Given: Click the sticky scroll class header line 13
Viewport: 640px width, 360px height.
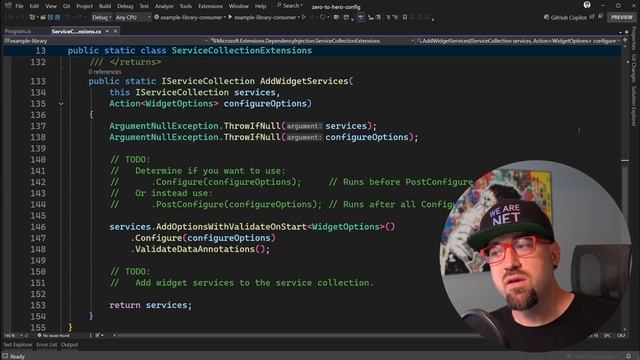Looking at the screenshot, I should [312, 51].
